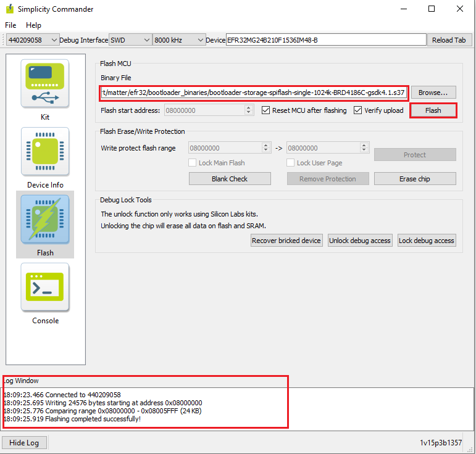Open the Device Info chip icon
Screen dimensions: 476x454
click(46, 152)
